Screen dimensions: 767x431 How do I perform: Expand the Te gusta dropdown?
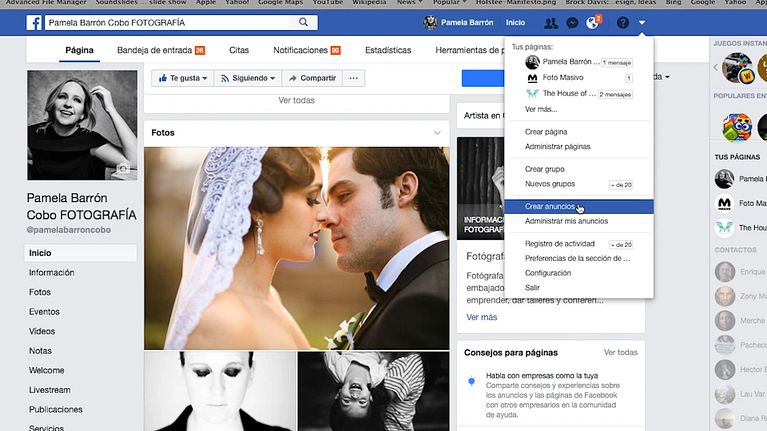coord(182,78)
